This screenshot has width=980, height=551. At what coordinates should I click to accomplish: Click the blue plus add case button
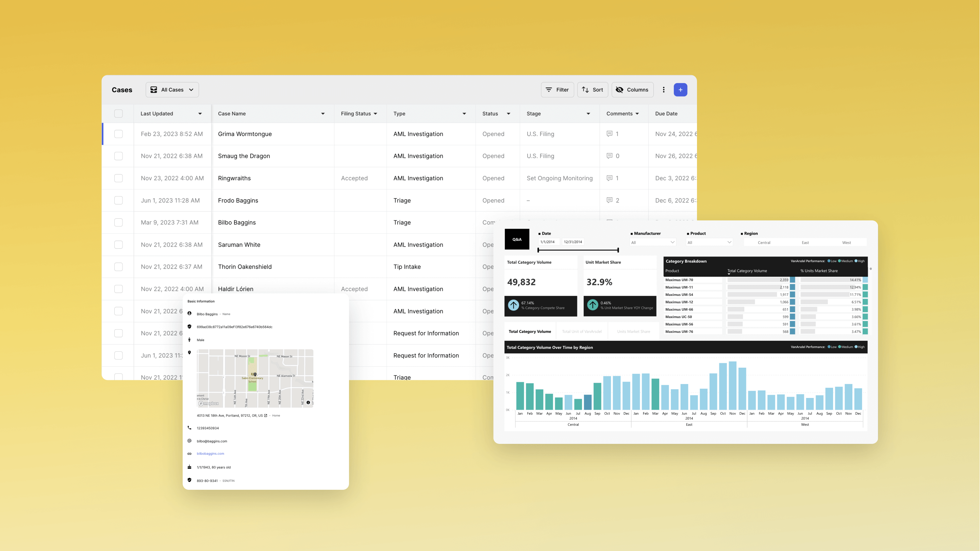coord(680,90)
